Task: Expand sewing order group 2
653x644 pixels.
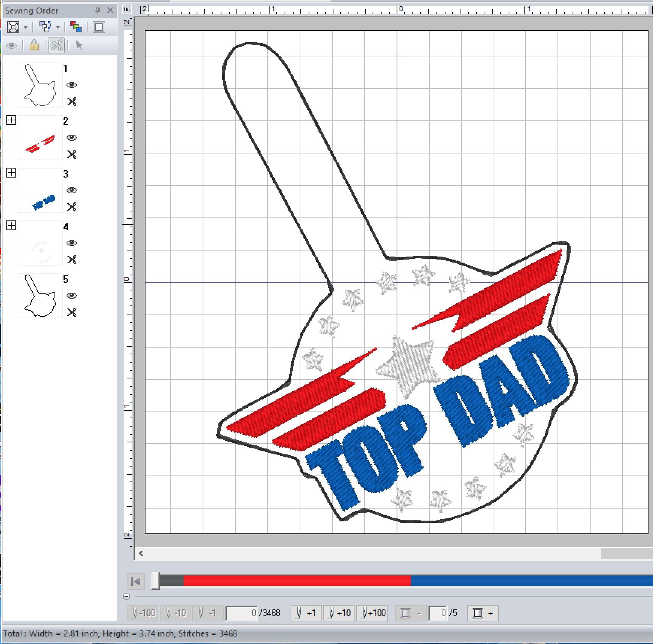Action: click(11, 120)
